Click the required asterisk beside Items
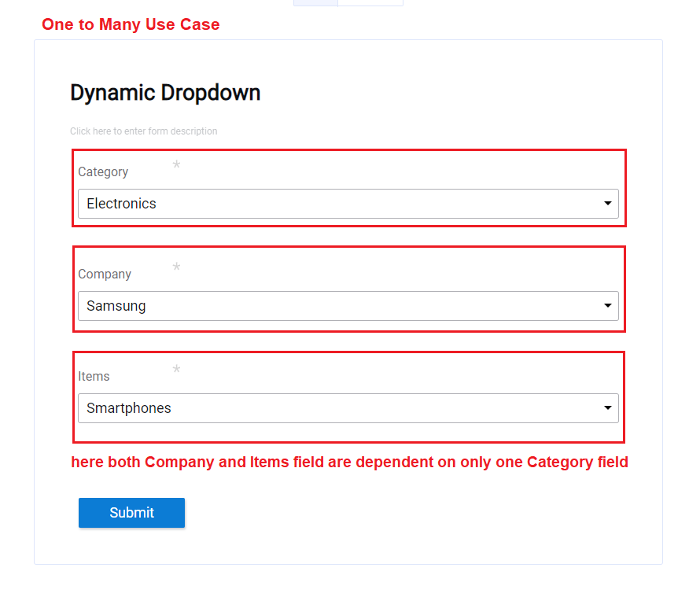Viewport: 700px width, 597px height. pos(176,370)
